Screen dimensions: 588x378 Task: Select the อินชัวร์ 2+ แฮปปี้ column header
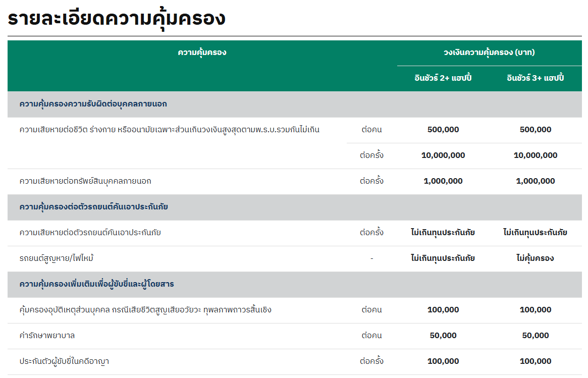443,78
